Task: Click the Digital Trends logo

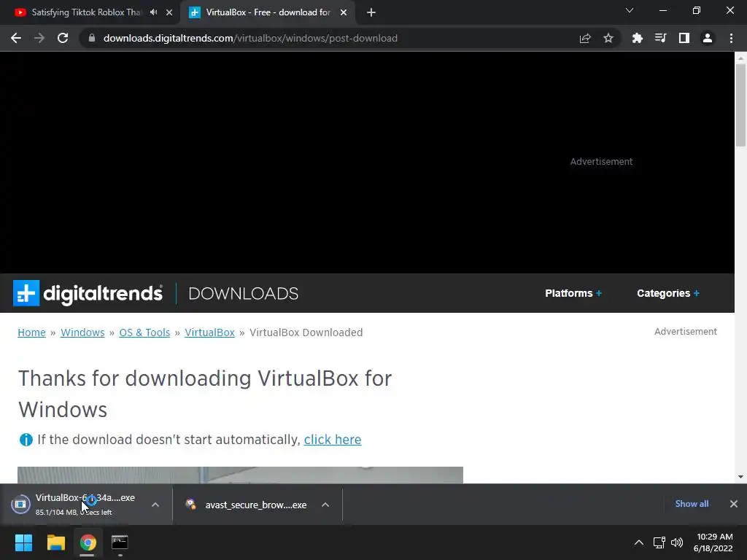Action: [x=88, y=293]
